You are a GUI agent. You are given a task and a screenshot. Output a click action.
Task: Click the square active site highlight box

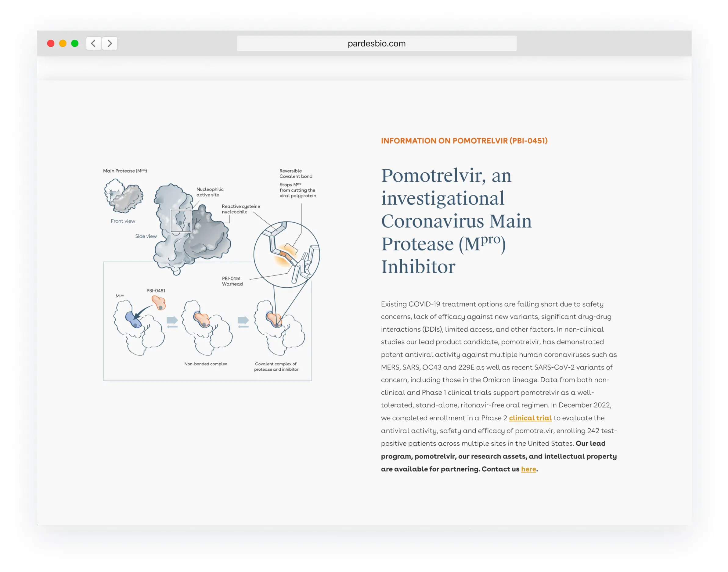181,221
